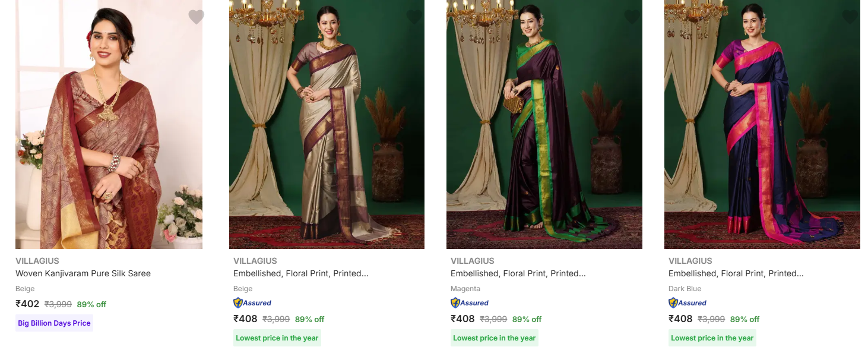Click Assured badge on Magenta saree
The image size is (868, 350).
point(470,302)
